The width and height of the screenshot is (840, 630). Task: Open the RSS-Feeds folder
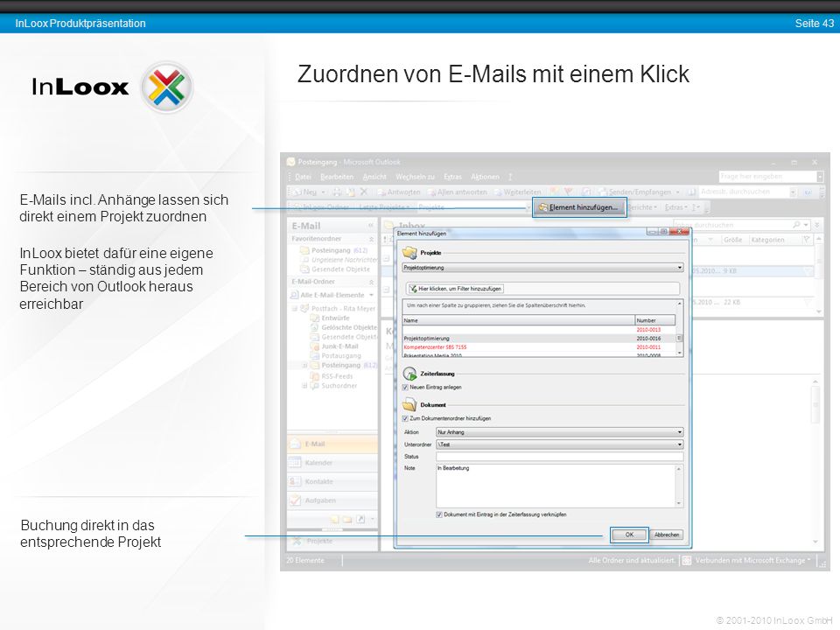pos(332,376)
